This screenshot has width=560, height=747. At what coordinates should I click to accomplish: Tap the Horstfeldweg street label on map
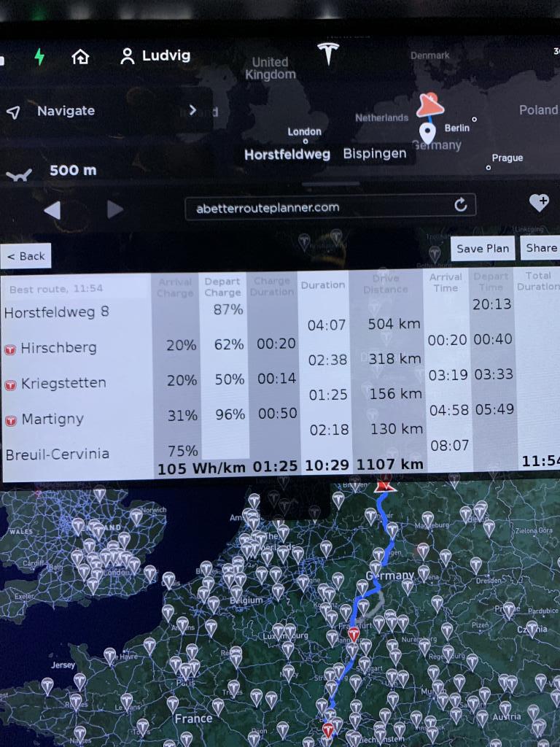pyautogui.click(x=287, y=155)
